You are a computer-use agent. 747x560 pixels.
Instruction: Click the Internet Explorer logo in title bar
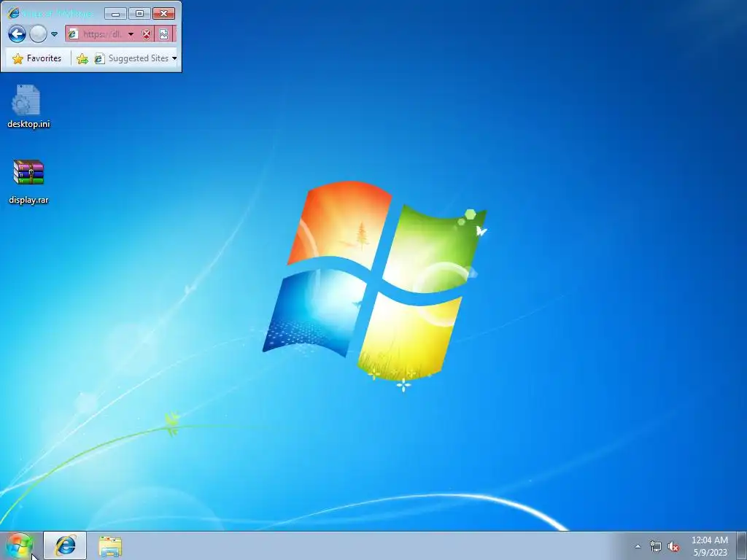click(x=13, y=13)
